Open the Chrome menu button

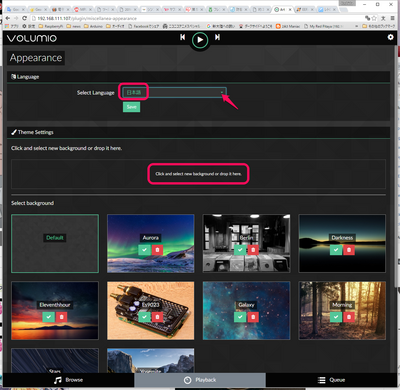pos(393,18)
